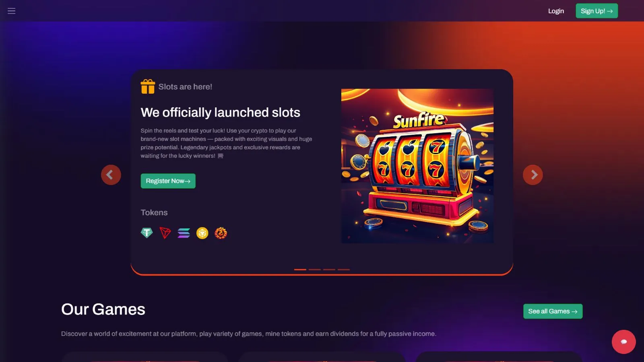The image size is (644, 362).
Task: Select the second carousel indicator dash
Action: point(315,269)
